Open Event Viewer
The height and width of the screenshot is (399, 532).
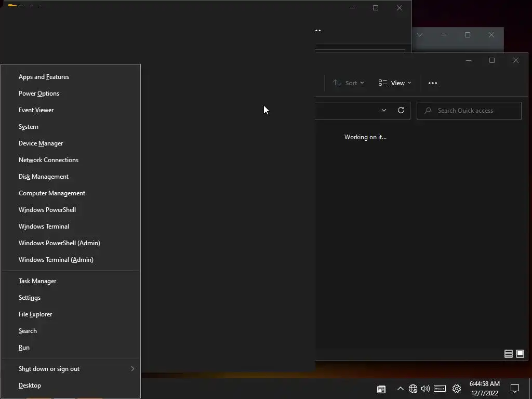tap(71, 110)
